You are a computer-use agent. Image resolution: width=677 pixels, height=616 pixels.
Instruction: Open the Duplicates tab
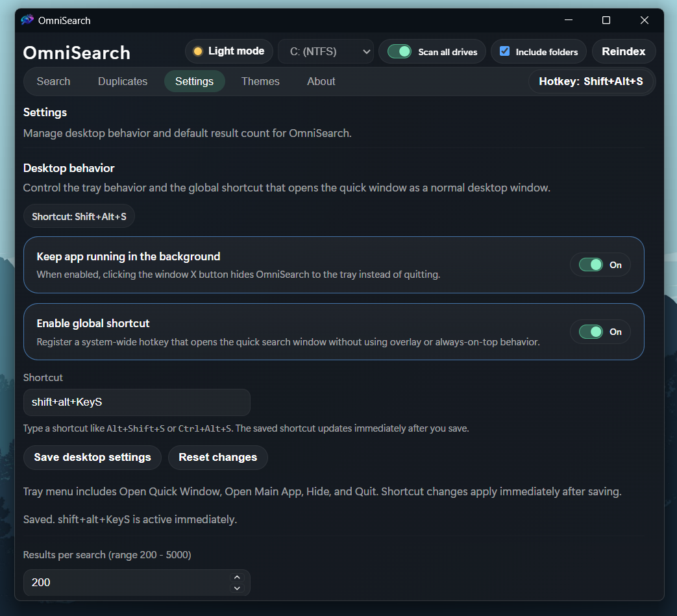pos(123,81)
